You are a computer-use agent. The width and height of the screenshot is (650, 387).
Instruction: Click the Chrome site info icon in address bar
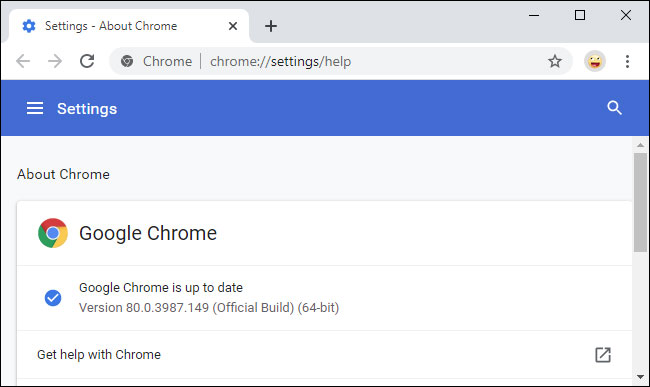[127, 61]
